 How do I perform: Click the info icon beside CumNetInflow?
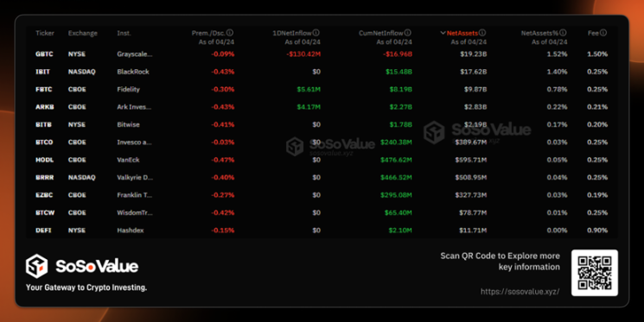click(x=407, y=33)
